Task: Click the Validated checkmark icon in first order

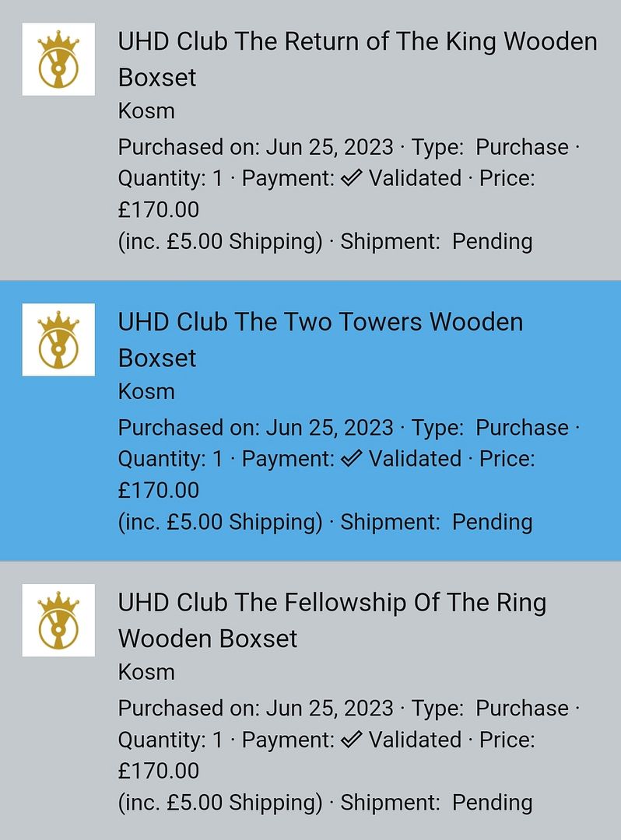Action: [x=352, y=178]
